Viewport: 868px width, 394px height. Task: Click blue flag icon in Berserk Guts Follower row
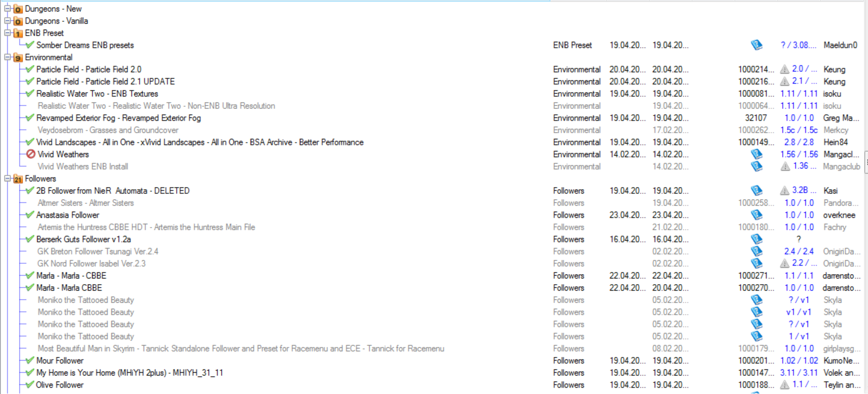pos(756,239)
